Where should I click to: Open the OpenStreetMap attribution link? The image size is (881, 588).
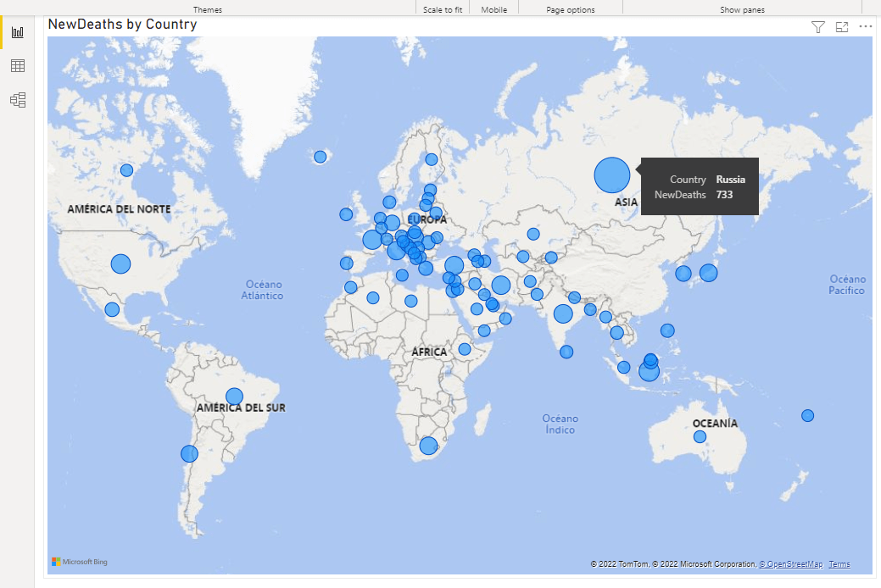tap(791, 563)
